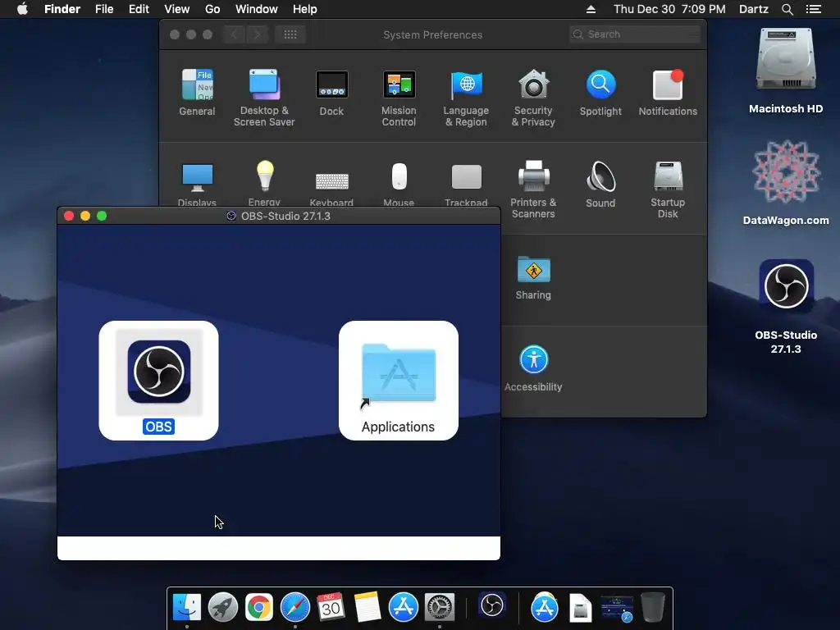Open Notification Center in menu bar
The width and height of the screenshot is (840, 630).
click(x=814, y=9)
